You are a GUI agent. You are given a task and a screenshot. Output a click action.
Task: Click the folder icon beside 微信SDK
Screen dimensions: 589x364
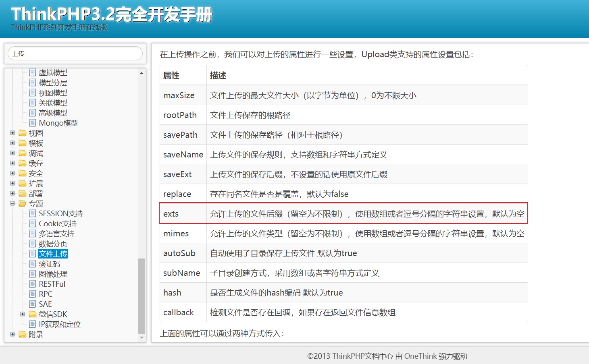[x=33, y=314]
